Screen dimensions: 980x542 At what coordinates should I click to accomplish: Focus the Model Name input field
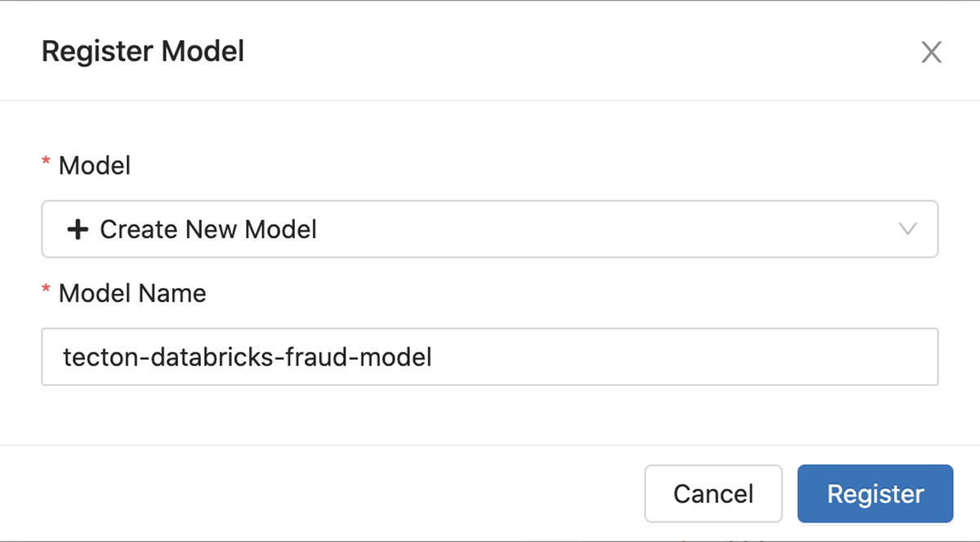click(490, 357)
